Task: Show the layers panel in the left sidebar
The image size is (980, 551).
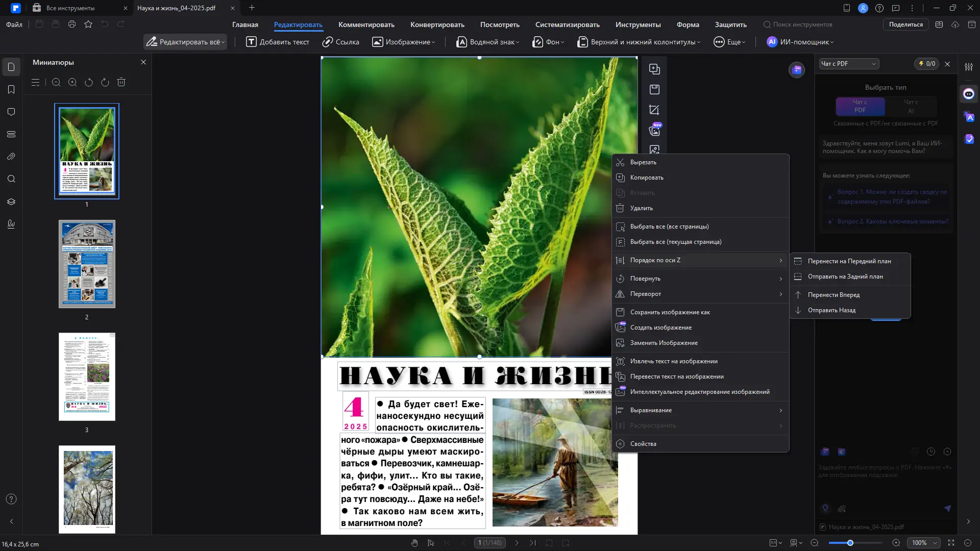Action: pyautogui.click(x=11, y=202)
